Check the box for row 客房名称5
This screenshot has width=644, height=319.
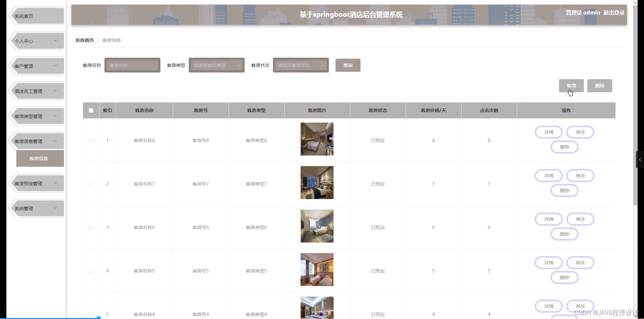(91, 271)
